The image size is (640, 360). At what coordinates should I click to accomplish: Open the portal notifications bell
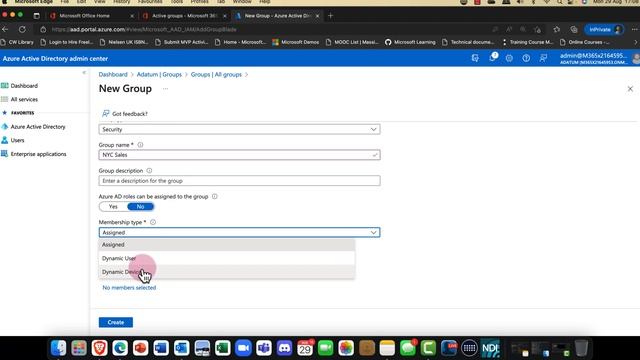point(493,58)
